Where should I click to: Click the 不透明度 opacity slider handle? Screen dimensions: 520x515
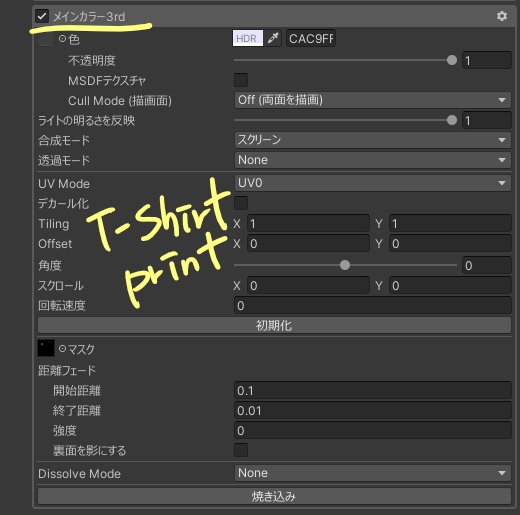452,60
